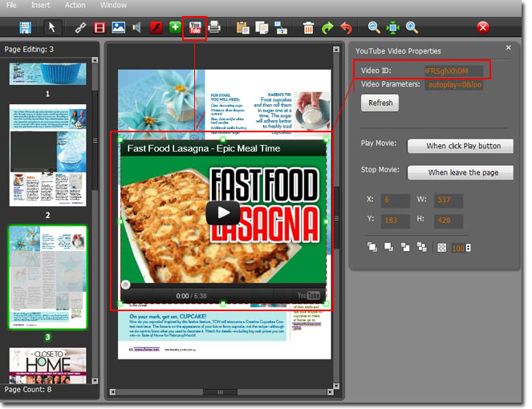
Task: Play the Fast Food Lasagna video
Action: click(x=223, y=213)
